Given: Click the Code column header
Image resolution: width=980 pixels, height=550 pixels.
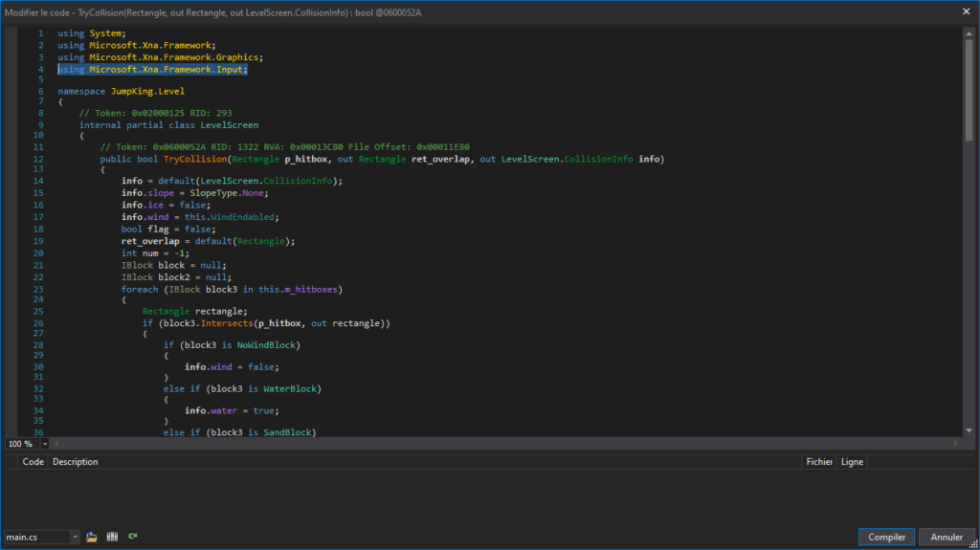Looking at the screenshot, I should click(33, 462).
